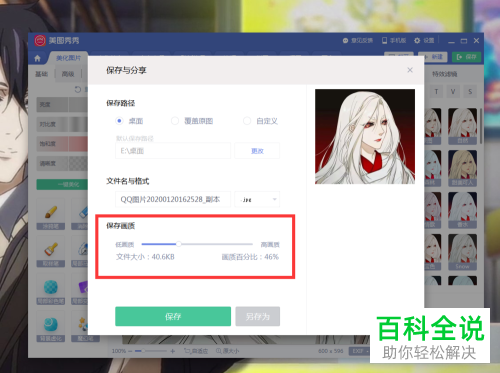500x373 pixels.
Task: Apply the 自然 filter thumbnail
Action: tap(463, 126)
